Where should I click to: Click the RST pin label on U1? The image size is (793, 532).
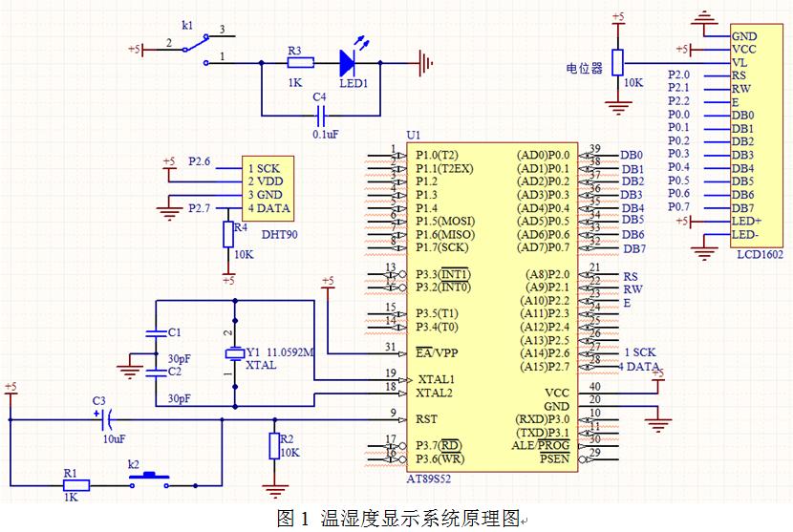point(428,418)
